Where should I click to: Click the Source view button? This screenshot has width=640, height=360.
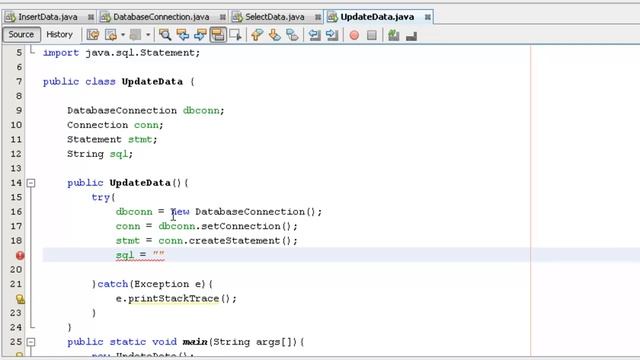tap(21, 35)
